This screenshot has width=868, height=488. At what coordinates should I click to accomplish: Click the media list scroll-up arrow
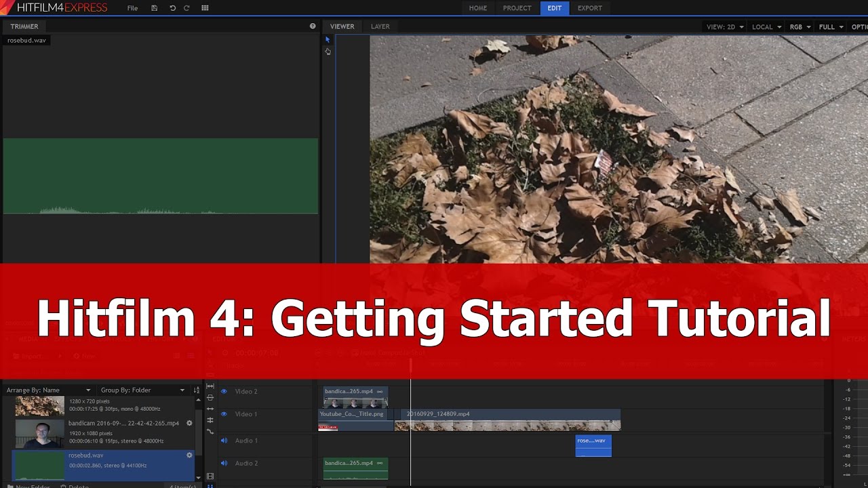click(x=198, y=401)
